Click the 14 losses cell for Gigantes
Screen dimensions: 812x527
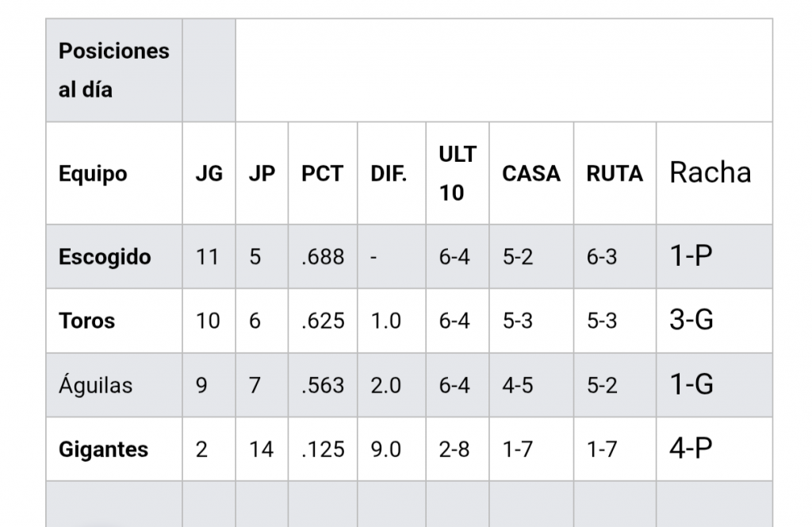[x=261, y=449]
